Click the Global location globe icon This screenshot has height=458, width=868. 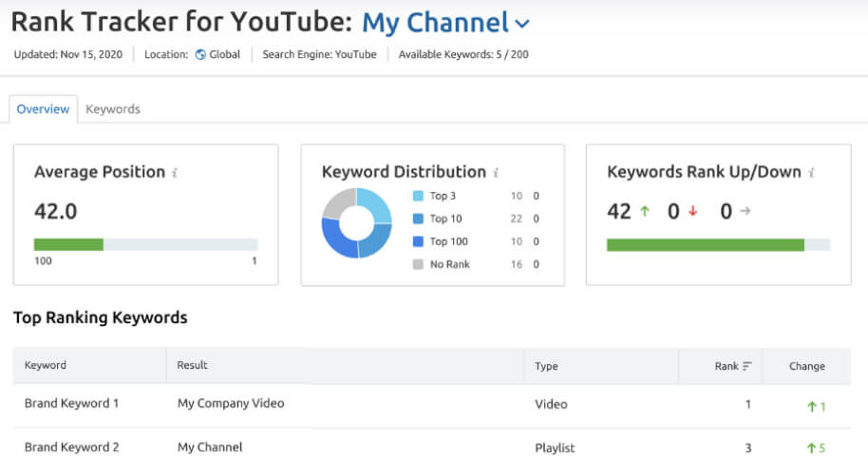200,54
